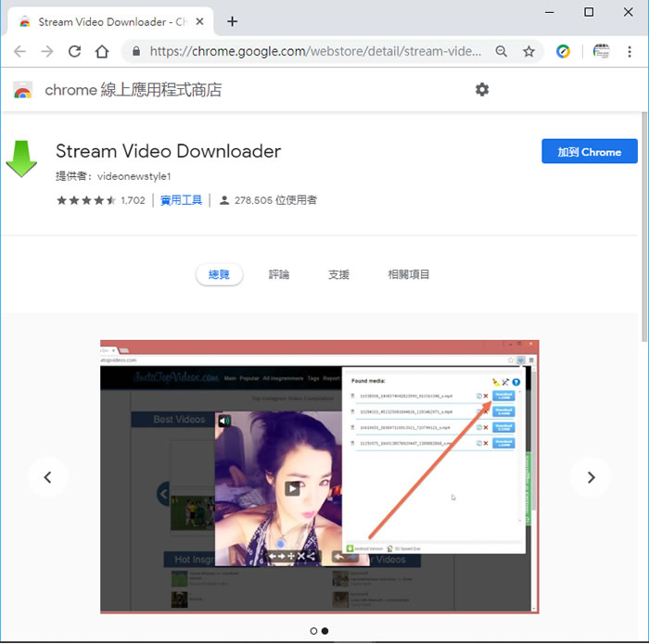
Task: Reload the current page
Action: coord(74,52)
